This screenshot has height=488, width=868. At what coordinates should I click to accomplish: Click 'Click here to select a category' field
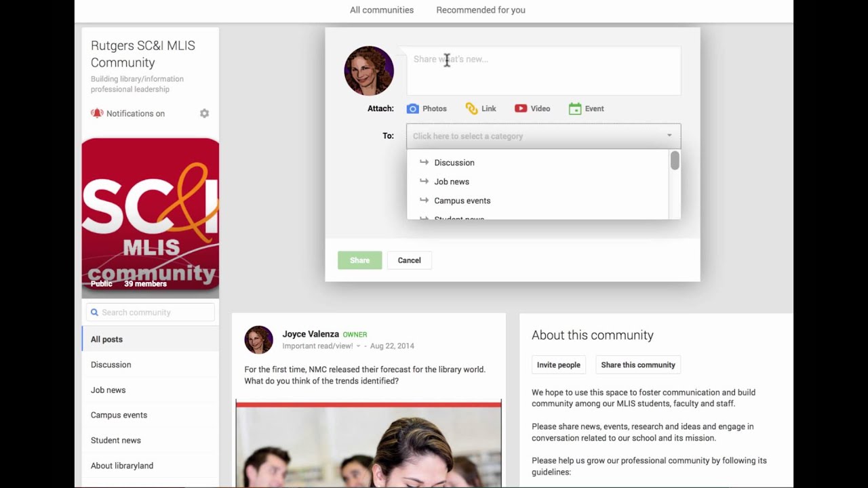[543, 136]
